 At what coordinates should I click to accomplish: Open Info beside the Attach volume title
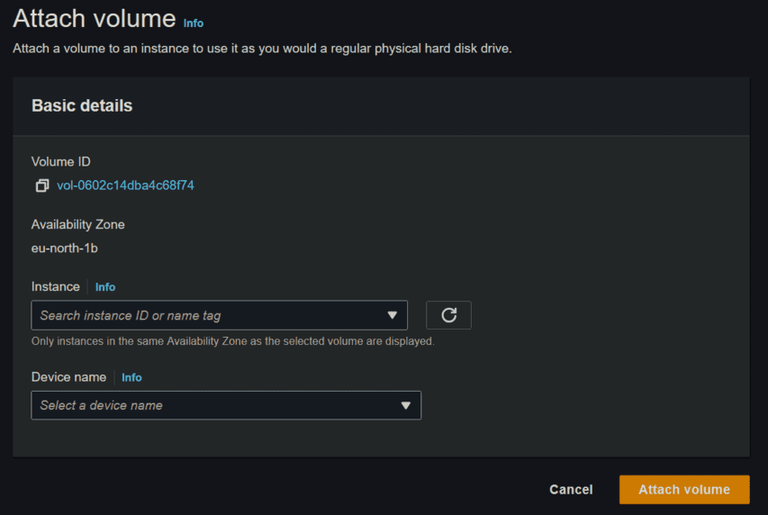coord(193,23)
